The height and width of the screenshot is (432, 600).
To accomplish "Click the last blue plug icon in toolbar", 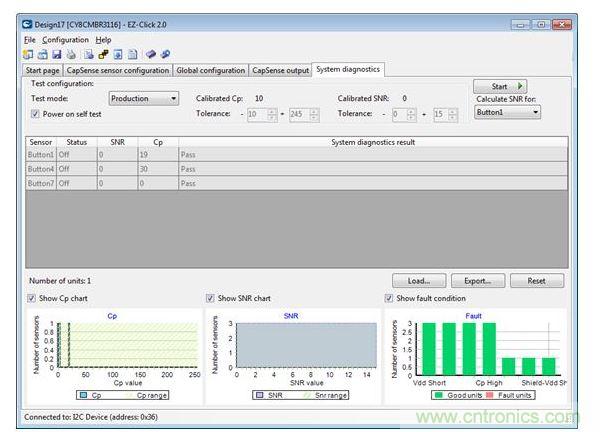I will coord(165,54).
